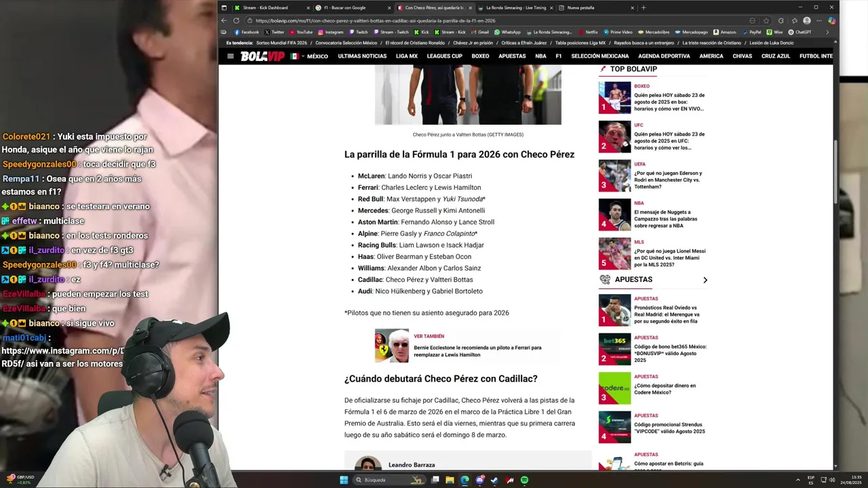Image resolution: width=868 pixels, height=488 pixels.
Task: Open the BOXEO navigation item
Action: click(480, 56)
